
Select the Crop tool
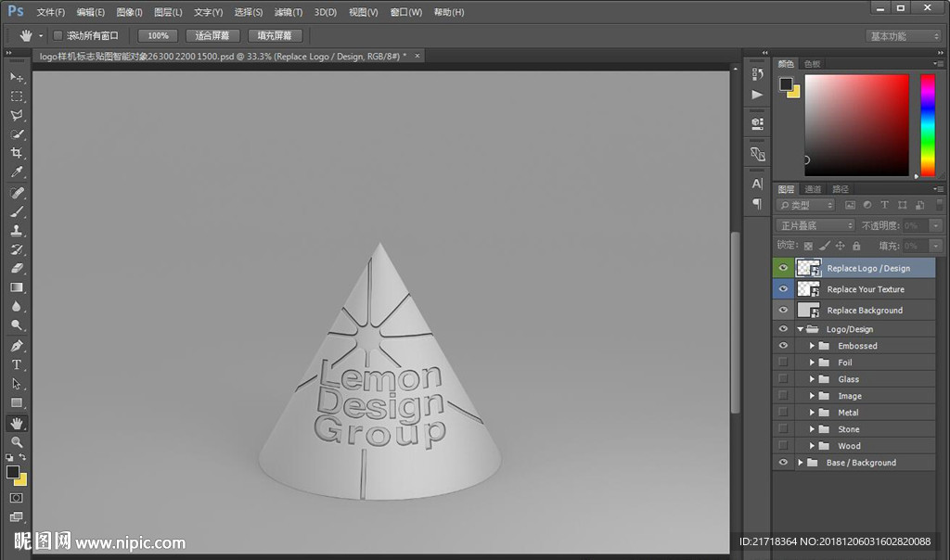tap(17, 153)
